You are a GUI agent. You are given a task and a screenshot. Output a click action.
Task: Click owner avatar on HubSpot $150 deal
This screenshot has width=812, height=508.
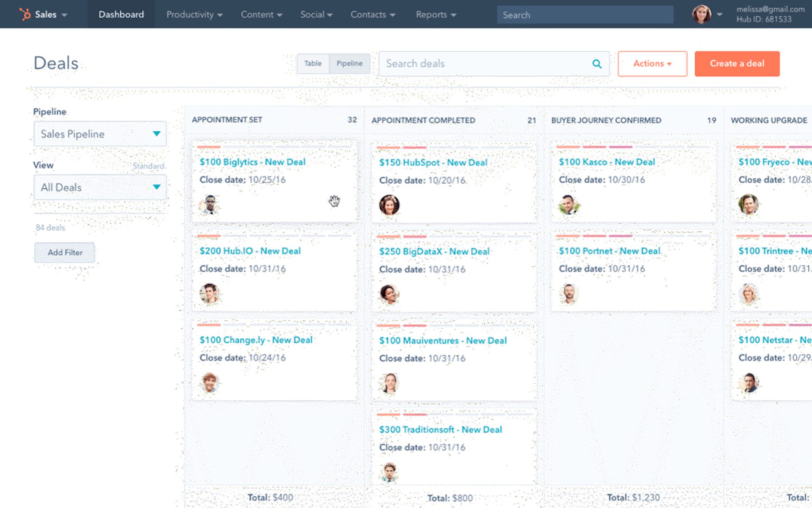tap(389, 205)
